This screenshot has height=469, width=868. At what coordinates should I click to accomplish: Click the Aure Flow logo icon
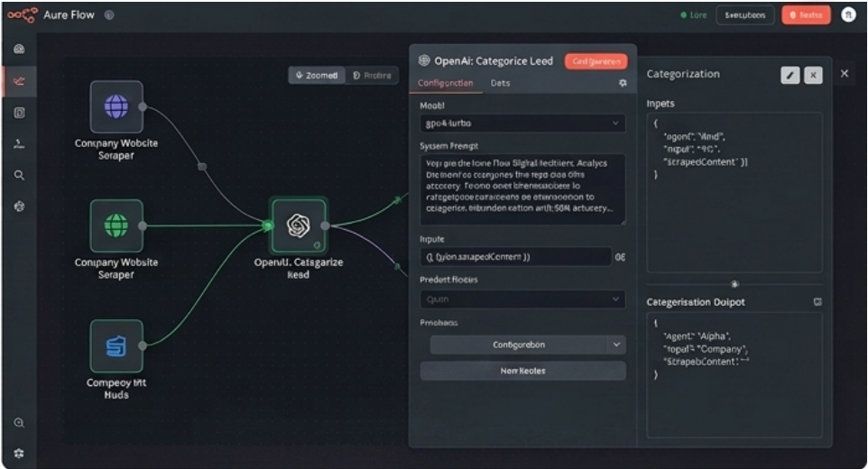tap(23, 15)
